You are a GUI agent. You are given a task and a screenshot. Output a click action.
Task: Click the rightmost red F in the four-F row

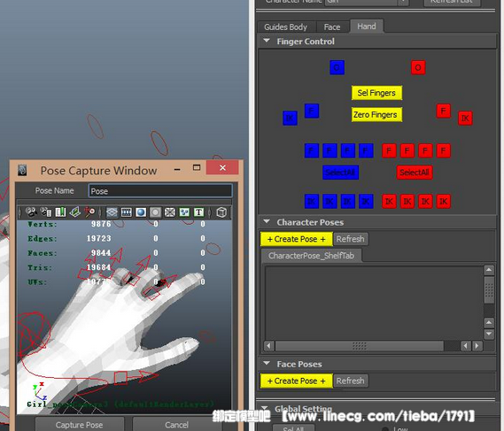(x=444, y=150)
